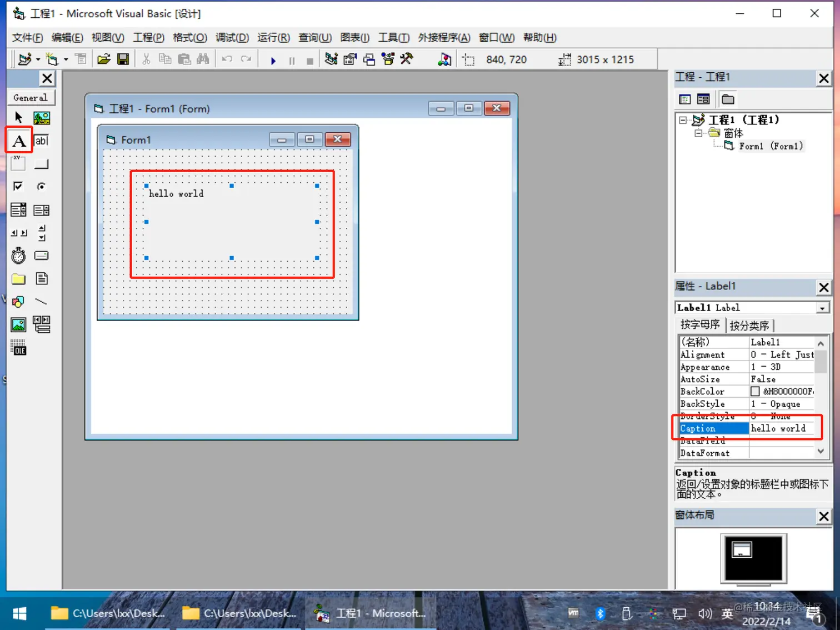
Task: Open the Label1 object dropdown in Properties
Action: point(822,308)
